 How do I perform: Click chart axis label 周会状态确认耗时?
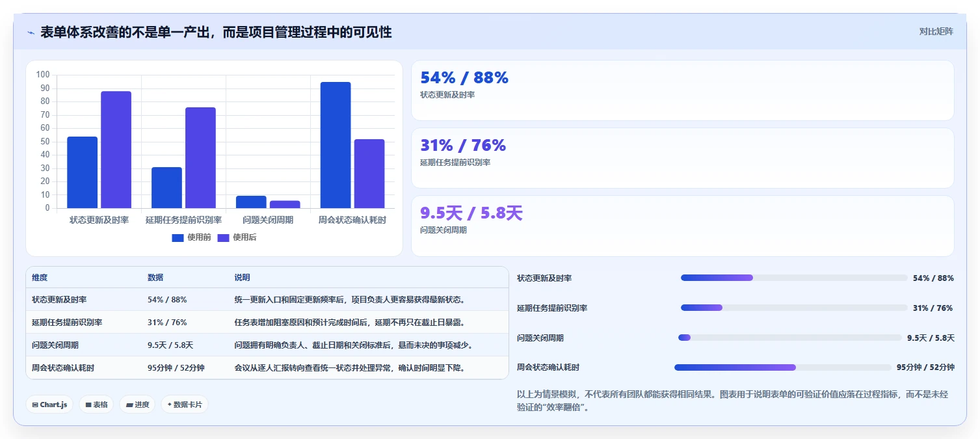(352, 220)
